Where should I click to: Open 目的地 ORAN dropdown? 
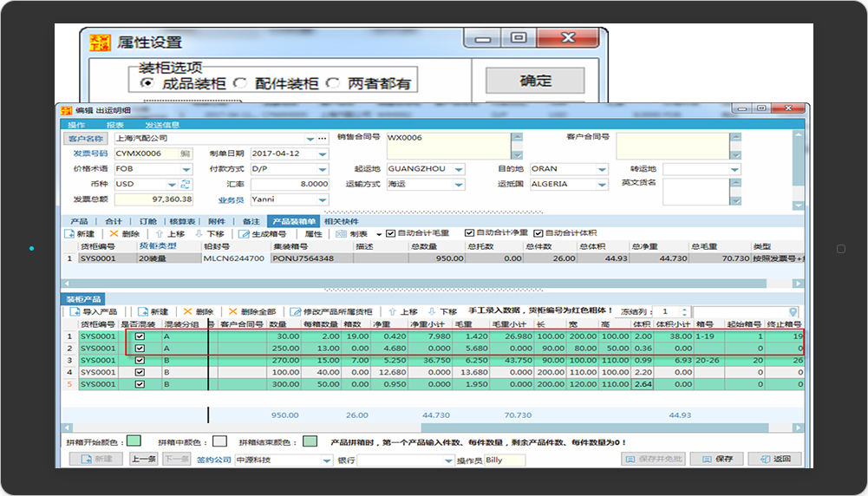point(603,169)
